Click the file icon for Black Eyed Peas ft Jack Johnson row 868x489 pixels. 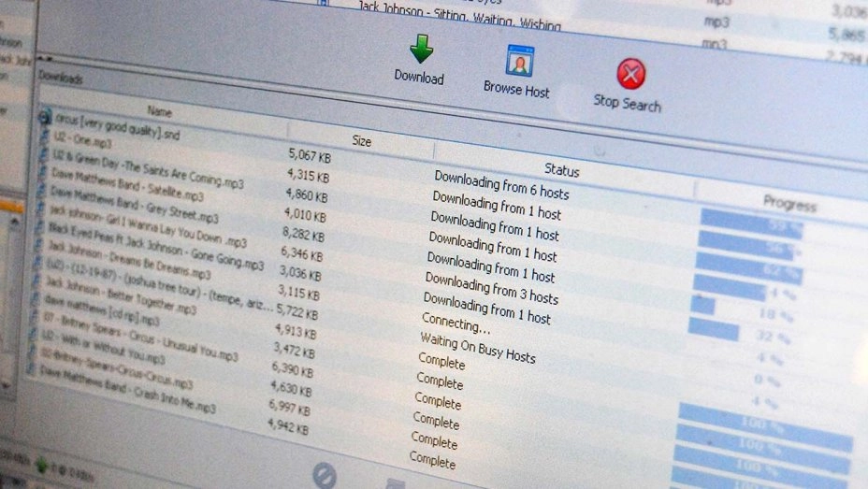39,227
